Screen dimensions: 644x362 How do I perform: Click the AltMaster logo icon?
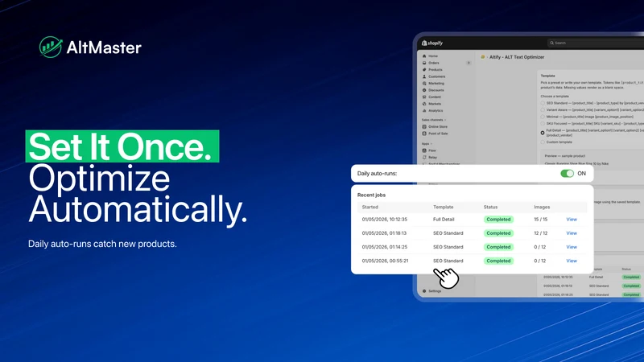(x=51, y=47)
